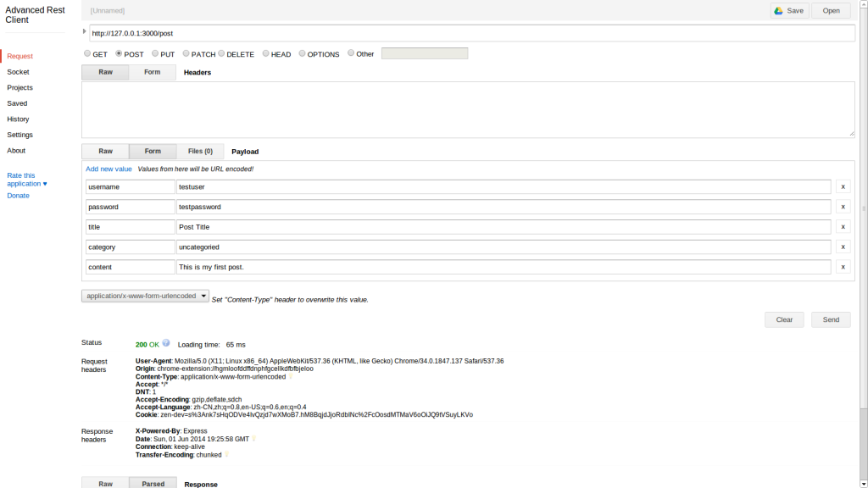
Task: Choose the DELETE method radio button
Action: tap(222, 54)
